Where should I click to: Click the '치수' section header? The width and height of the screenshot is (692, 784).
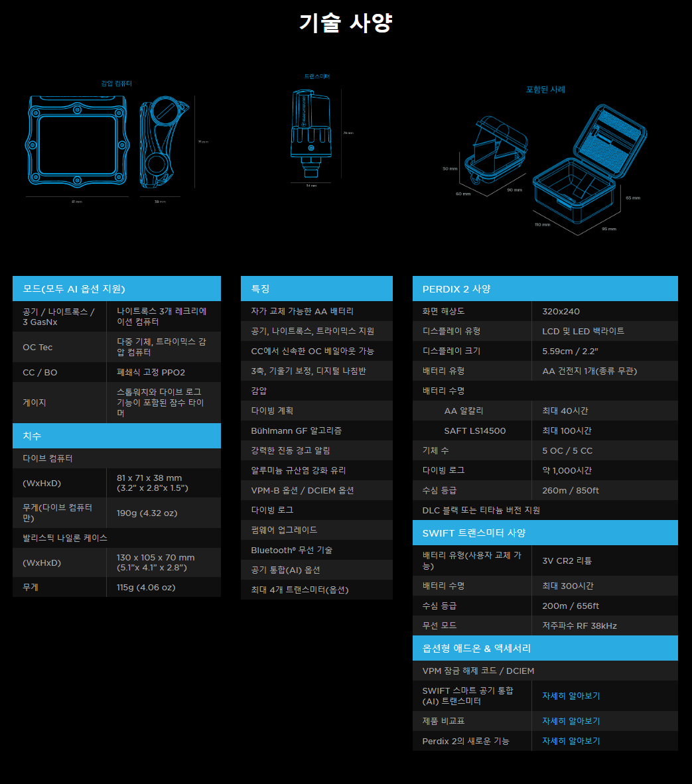tap(117, 436)
